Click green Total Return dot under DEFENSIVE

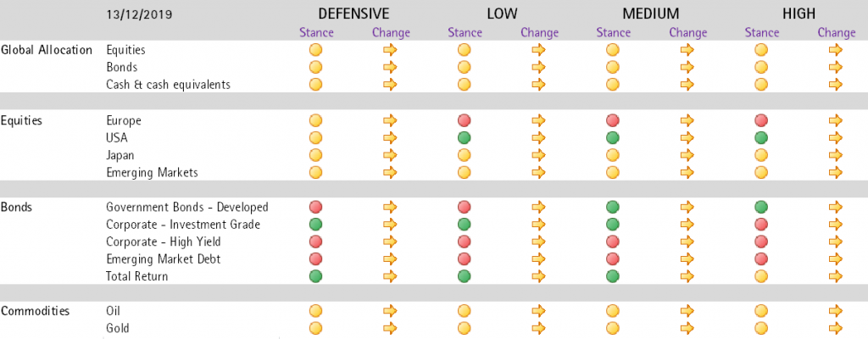315,275
